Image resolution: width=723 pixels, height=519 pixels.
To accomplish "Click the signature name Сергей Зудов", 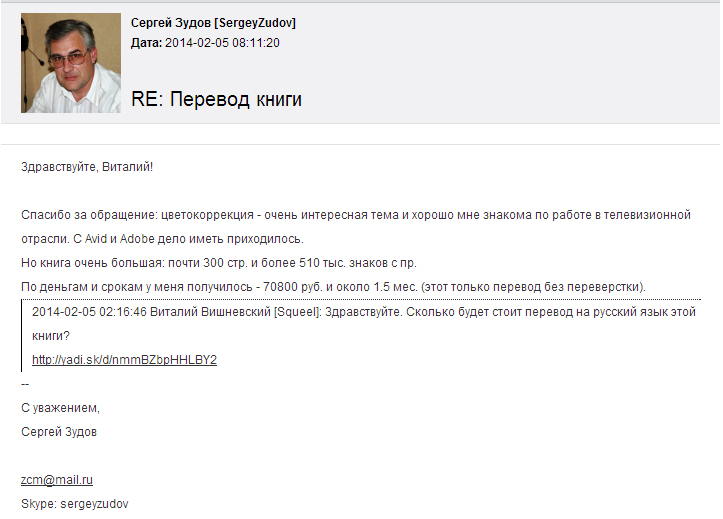I will (59, 432).
